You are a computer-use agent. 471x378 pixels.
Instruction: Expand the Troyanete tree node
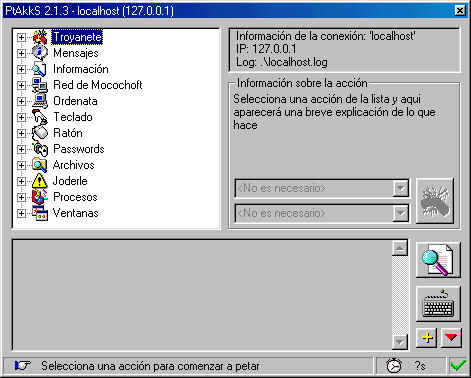tap(21, 37)
